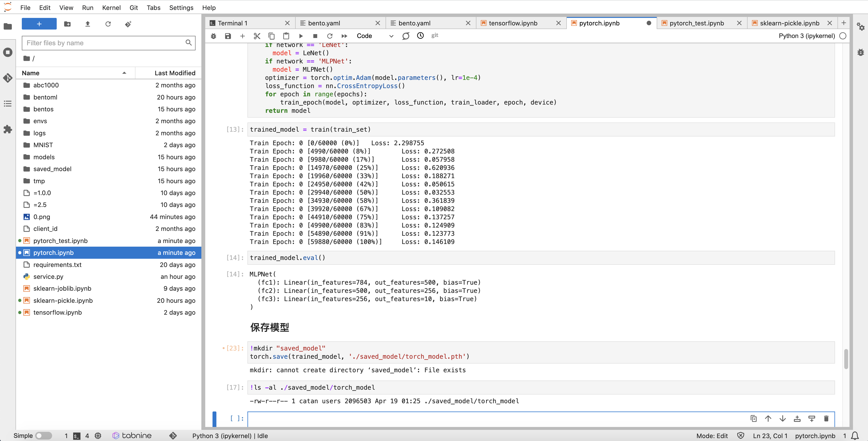This screenshot has width=868, height=441.
Task: Open the Git sidebar panel
Action: click(x=8, y=78)
